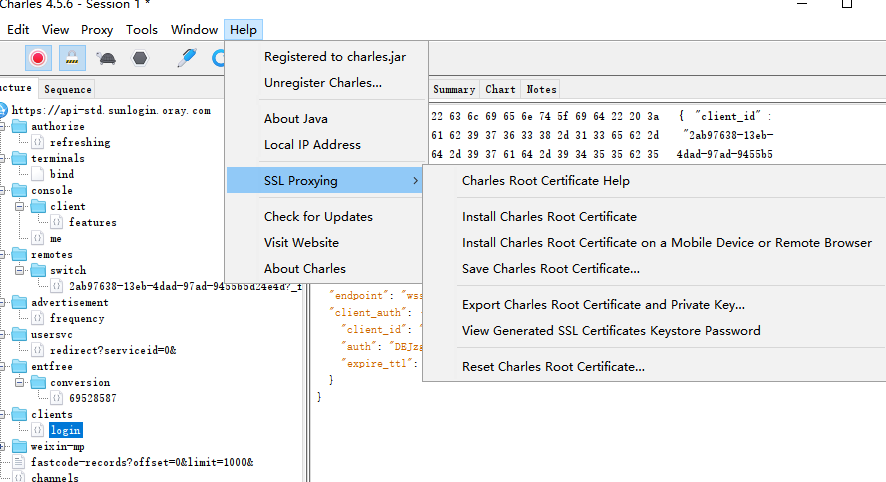Screen dimensions: 886x482
Task: Toggle the red Record button
Action: pyautogui.click(x=38, y=58)
